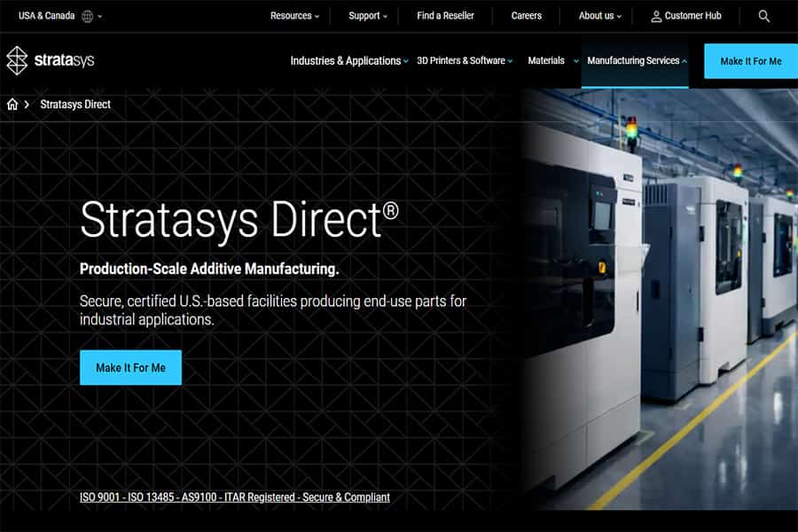Click the Stratasys Direct breadcrumb
The height and width of the screenshot is (532, 798).
[75, 105]
